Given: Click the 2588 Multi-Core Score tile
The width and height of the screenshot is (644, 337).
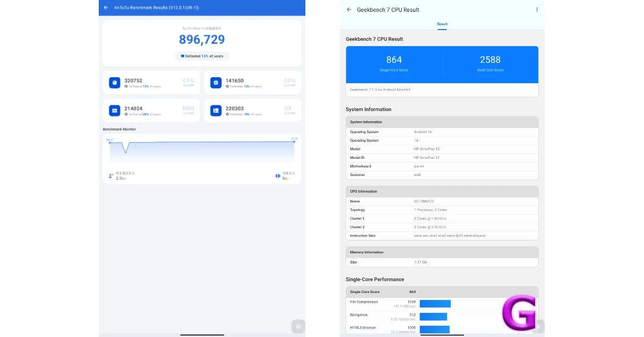Looking at the screenshot, I should pyautogui.click(x=491, y=64).
